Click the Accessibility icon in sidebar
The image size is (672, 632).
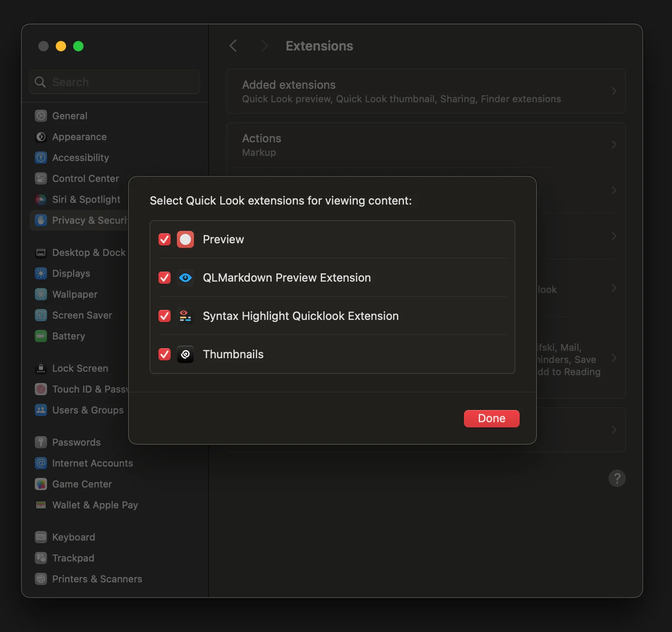click(x=41, y=158)
